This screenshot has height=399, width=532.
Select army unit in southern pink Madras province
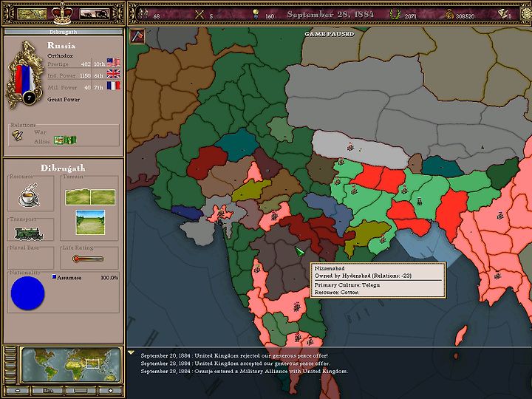[x=297, y=307]
